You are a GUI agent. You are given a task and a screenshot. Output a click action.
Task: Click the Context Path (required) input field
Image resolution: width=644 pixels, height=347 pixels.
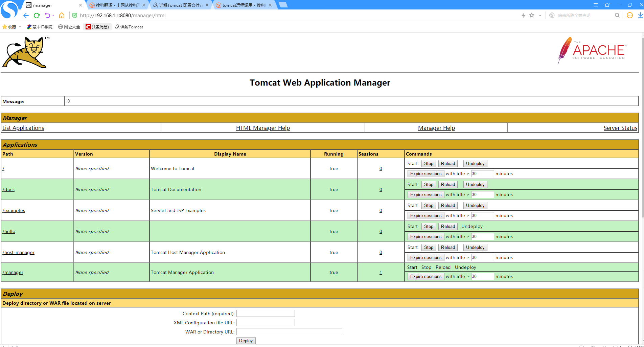point(266,314)
